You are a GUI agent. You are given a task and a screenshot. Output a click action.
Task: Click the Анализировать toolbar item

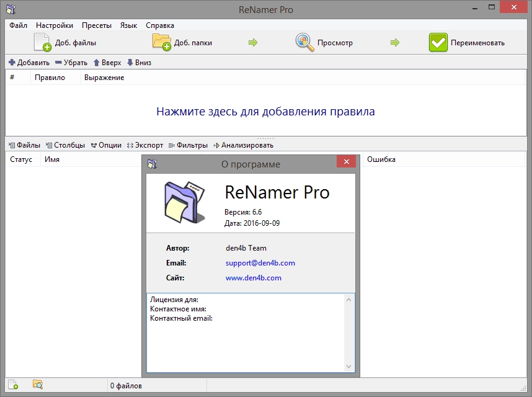point(243,145)
